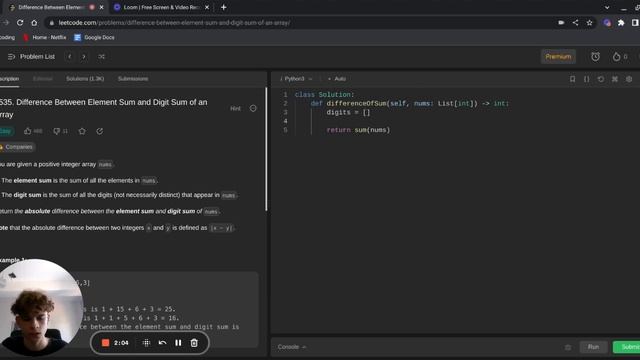Share problem link icon
This screenshot has height=360, width=640.
coord(100,131)
